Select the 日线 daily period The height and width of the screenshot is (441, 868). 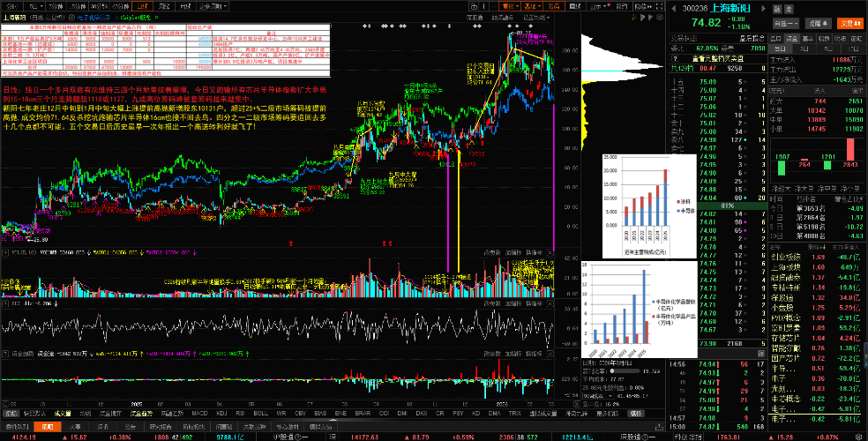point(142,6)
